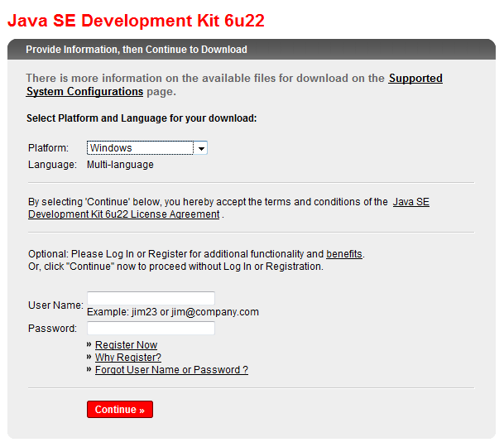Click the jim23 example hint text
The image size is (504, 447).
173,312
